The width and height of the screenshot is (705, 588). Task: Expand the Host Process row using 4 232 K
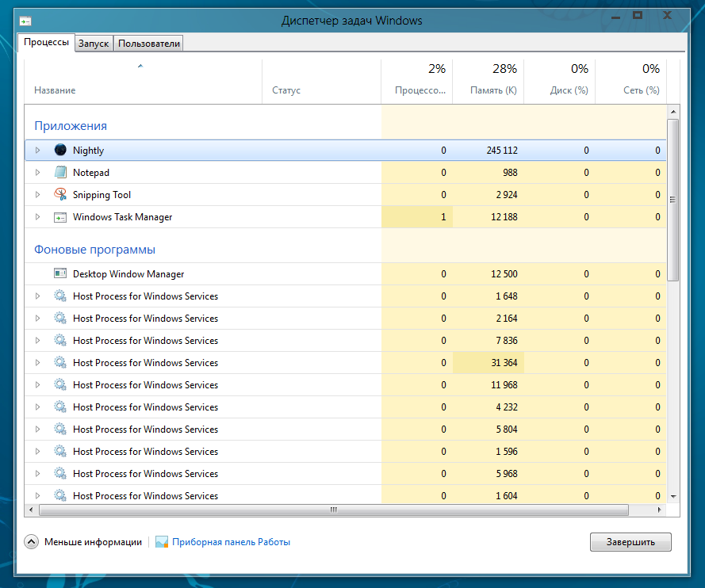[38, 407]
